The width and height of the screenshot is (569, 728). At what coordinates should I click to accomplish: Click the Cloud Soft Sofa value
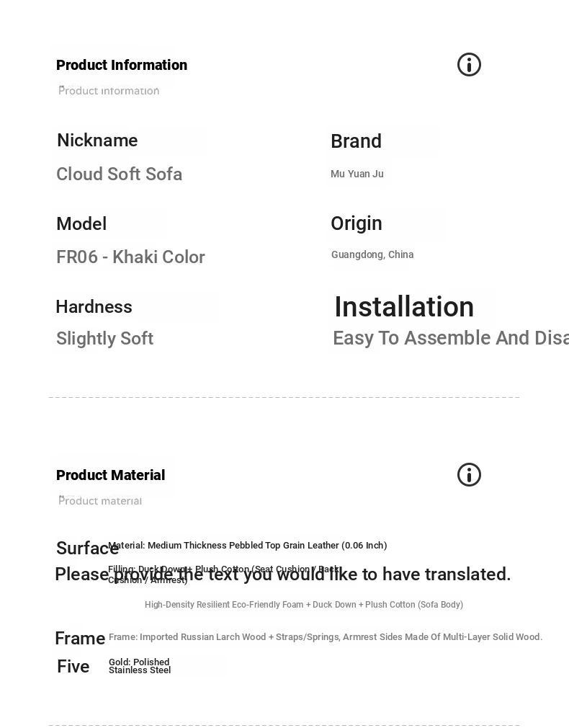pyautogui.click(x=120, y=174)
